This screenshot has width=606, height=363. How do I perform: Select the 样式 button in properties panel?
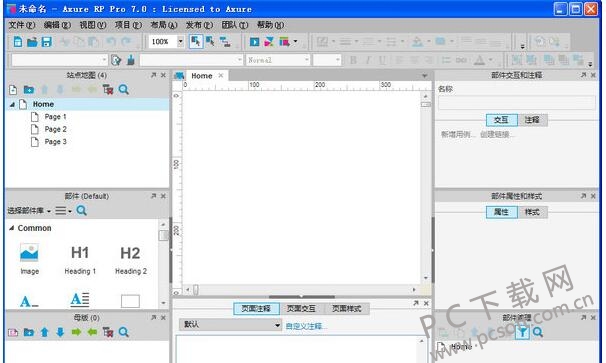(x=532, y=212)
